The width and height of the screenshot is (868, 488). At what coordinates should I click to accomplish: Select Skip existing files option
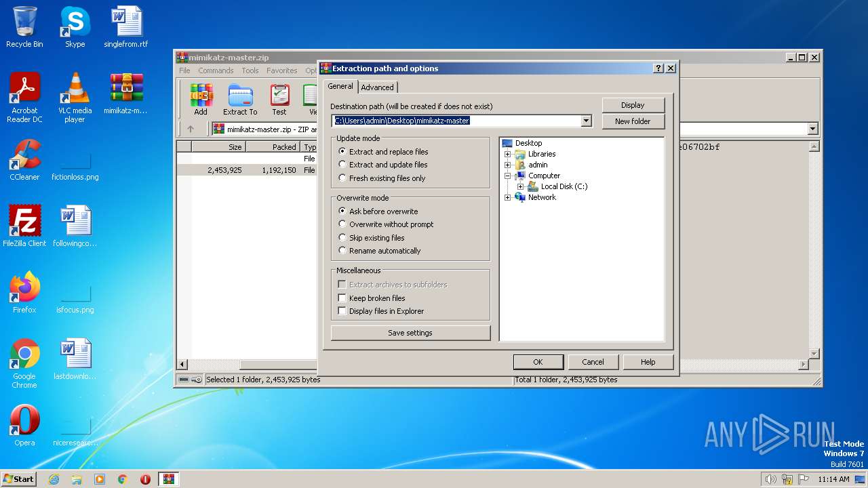click(372, 238)
